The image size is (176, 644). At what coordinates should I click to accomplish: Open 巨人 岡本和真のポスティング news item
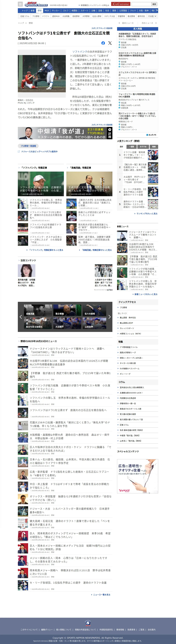tap(65, 536)
